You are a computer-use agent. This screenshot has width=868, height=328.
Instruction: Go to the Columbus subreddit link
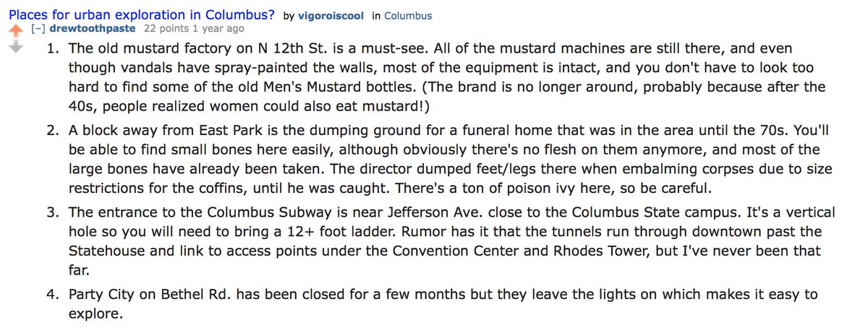click(408, 15)
